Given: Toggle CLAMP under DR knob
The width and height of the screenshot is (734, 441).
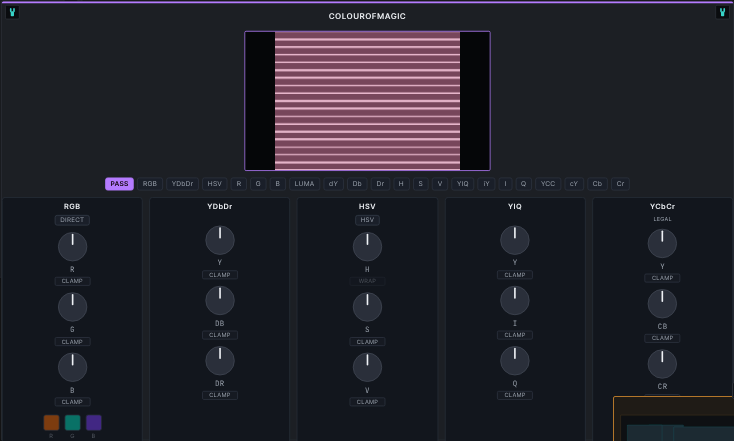Looking at the screenshot, I should pyautogui.click(x=220, y=395).
